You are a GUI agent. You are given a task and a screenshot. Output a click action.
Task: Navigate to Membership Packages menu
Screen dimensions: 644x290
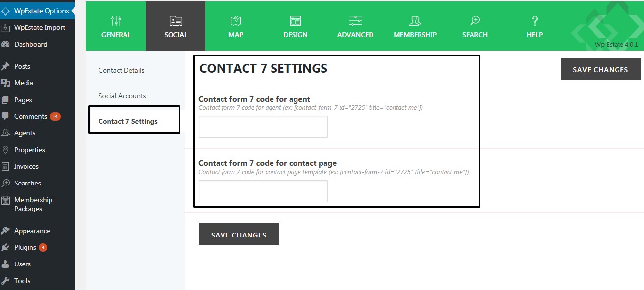point(33,204)
